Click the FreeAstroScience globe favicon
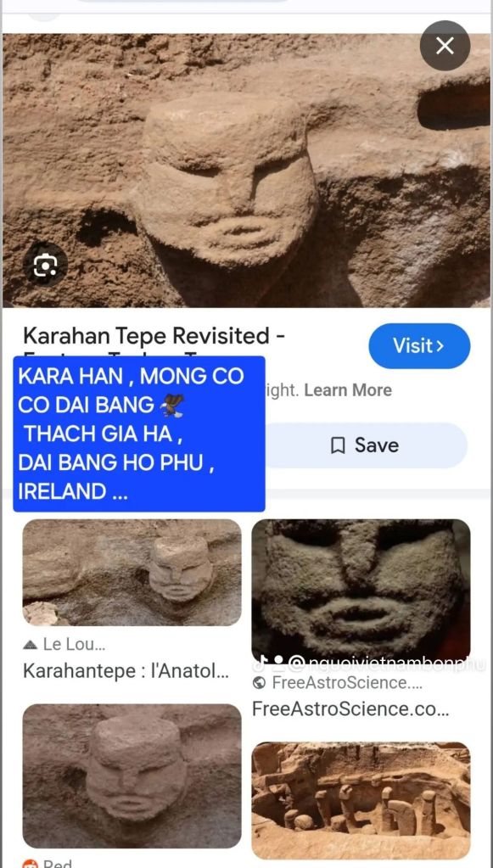The height and width of the screenshot is (868, 493). [259, 683]
